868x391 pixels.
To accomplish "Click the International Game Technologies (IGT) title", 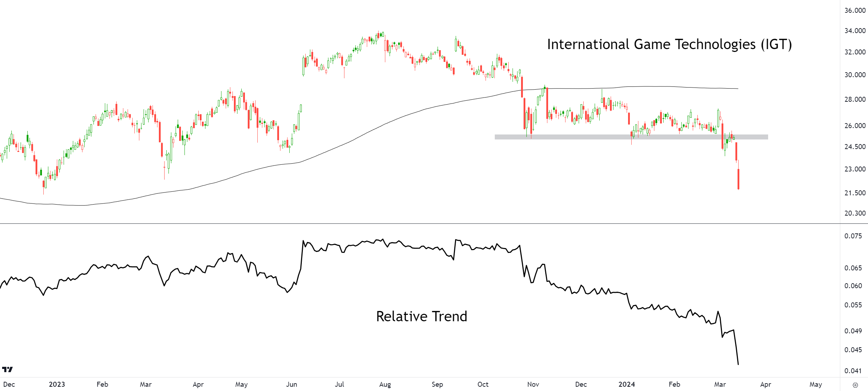I will [x=669, y=44].
